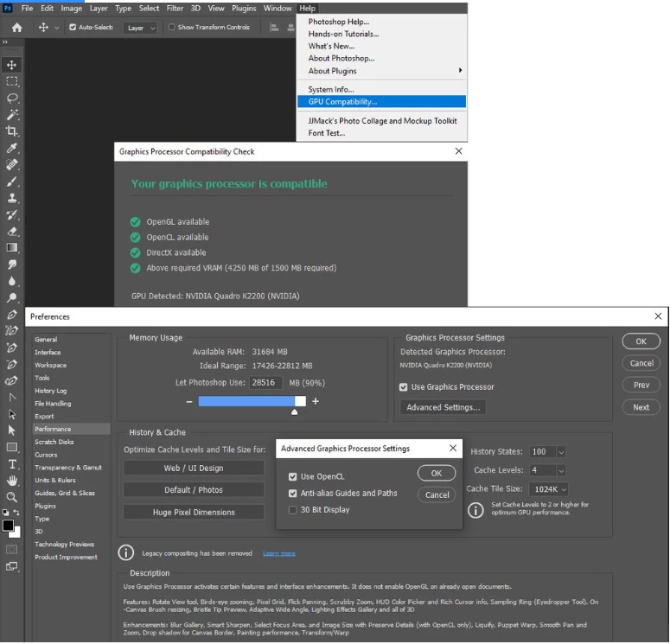Click the Huge Pixel Dimensions button
Image resolution: width=670 pixels, height=644 pixels.
(x=194, y=513)
